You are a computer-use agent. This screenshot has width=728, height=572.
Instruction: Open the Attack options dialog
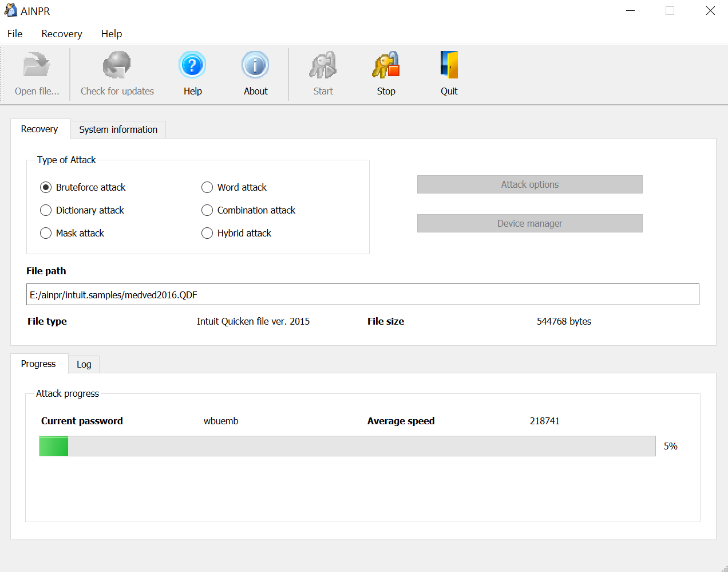point(529,184)
